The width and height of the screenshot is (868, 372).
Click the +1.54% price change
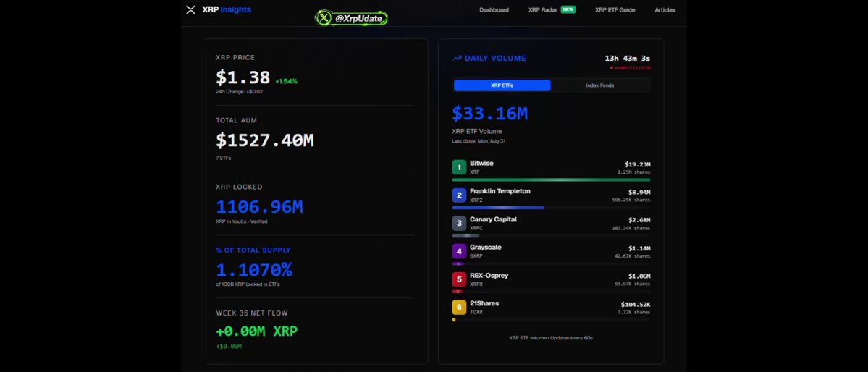286,81
